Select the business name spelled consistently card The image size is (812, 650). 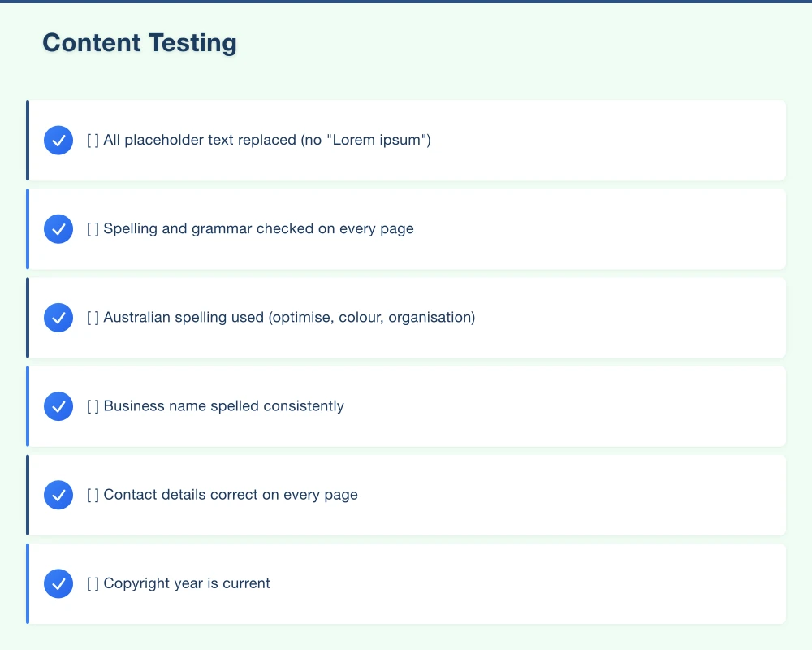[406, 405]
